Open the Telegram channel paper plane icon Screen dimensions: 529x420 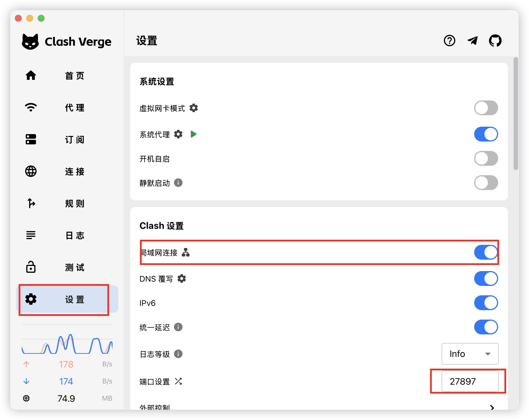[472, 41]
